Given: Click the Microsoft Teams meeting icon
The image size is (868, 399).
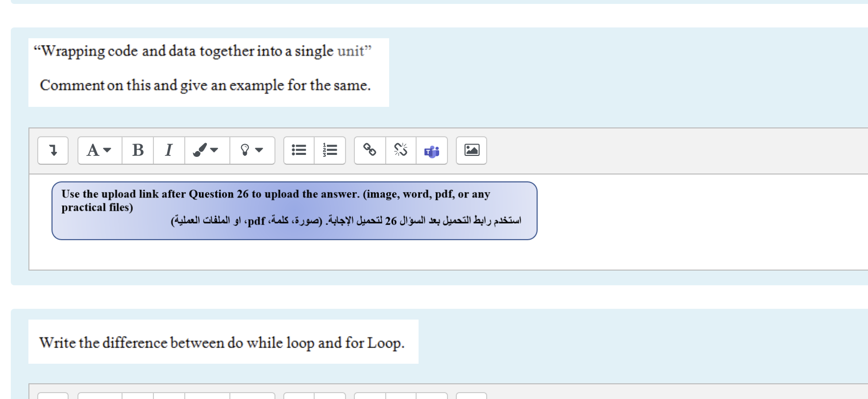Looking at the screenshot, I should coord(432,150).
